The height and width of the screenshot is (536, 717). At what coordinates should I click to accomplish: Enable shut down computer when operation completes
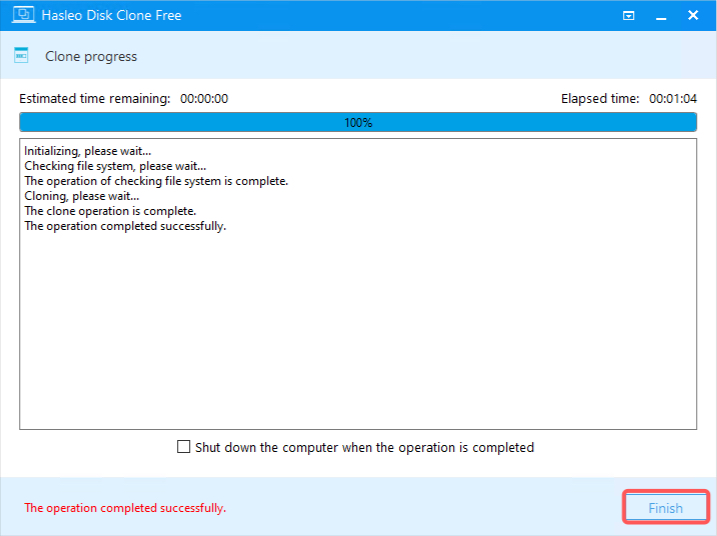coord(183,447)
